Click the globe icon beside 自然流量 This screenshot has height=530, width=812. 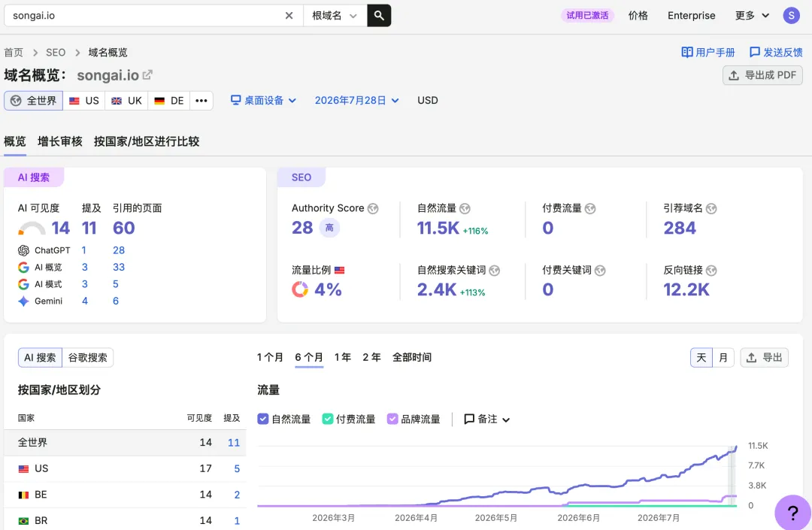pos(465,208)
